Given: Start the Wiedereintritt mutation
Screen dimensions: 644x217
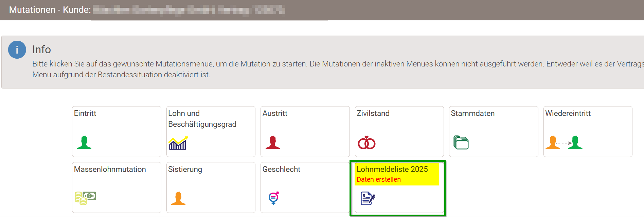Looking at the screenshot, I should click(x=588, y=132).
